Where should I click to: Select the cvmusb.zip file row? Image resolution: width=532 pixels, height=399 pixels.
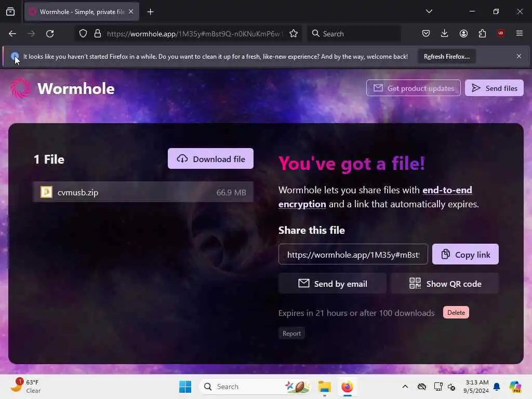point(143,192)
